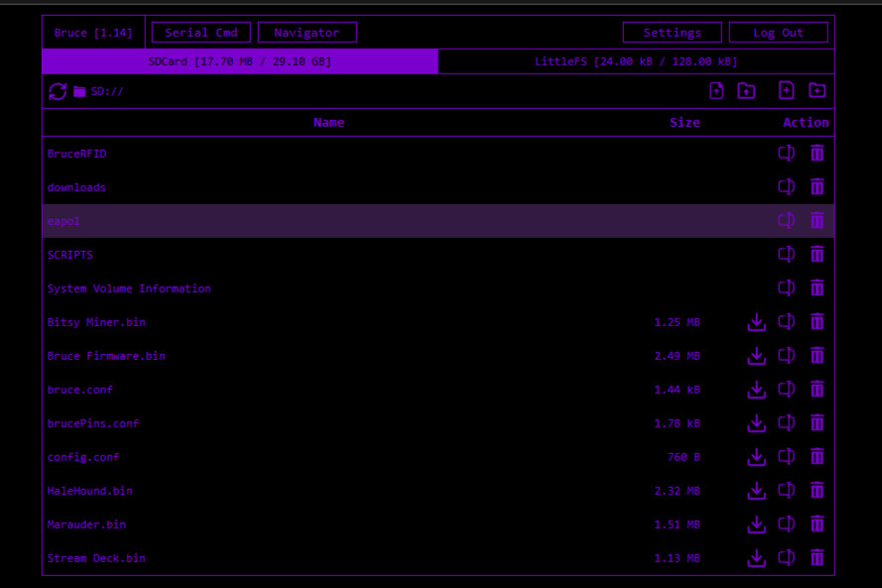
Task: Click the Size column header
Action: 685,123
